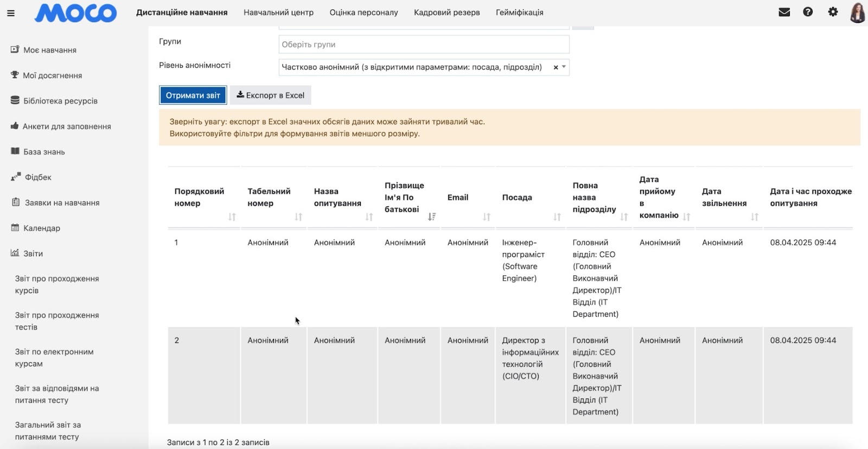Open the settings gear icon
The image size is (868, 449).
pyautogui.click(x=833, y=12)
